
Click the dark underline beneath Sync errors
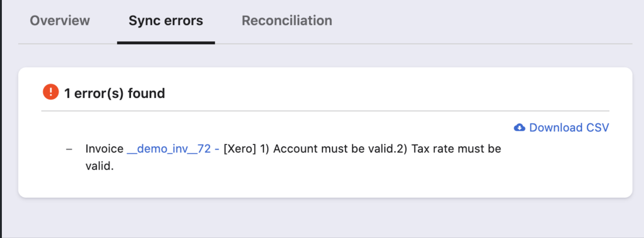point(166,43)
